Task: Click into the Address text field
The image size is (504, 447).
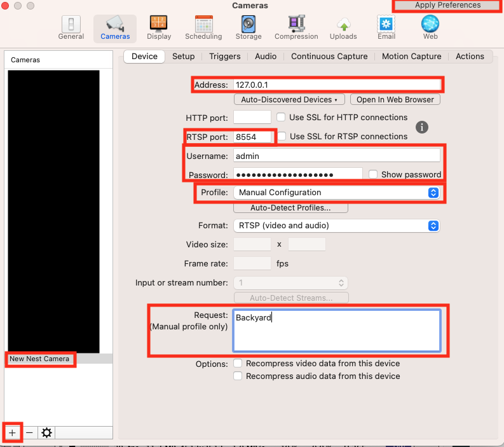Action: [x=336, y=84]
